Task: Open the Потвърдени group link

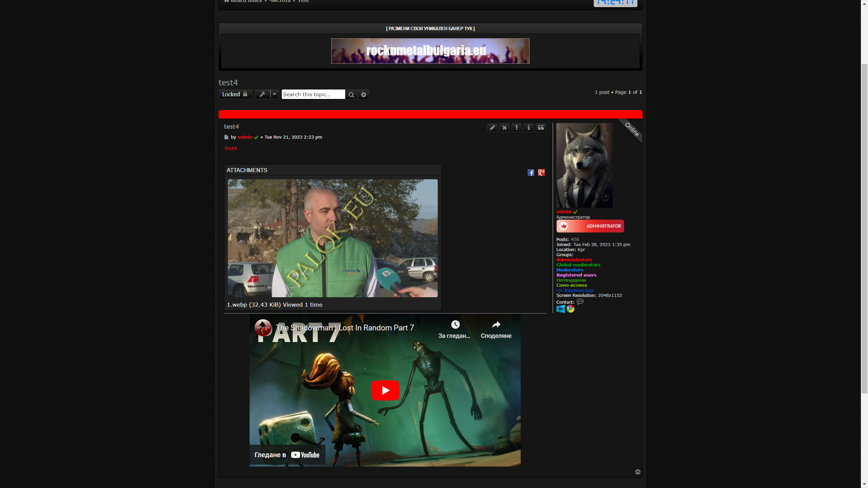Action: (571, 280)
